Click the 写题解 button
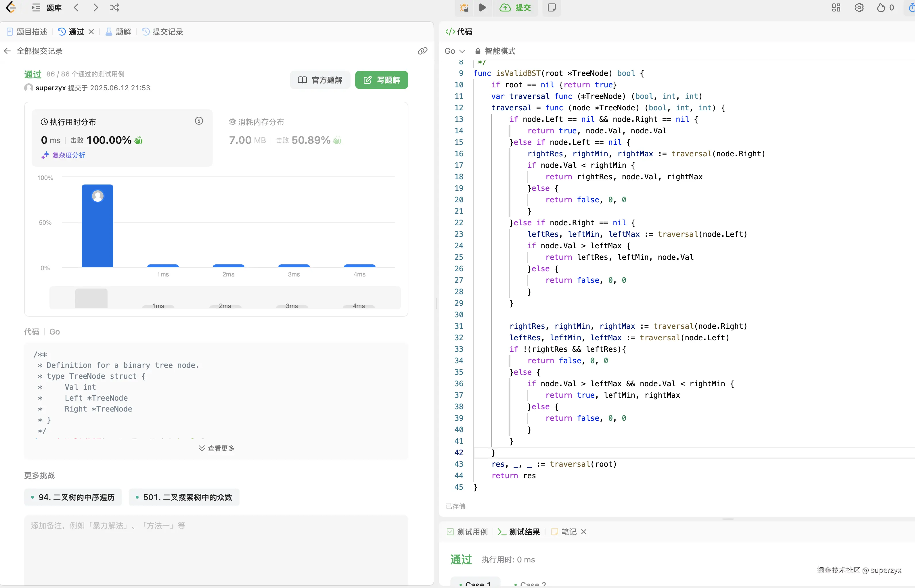This screenshot has height=588, width=915. tap(381, 80)
